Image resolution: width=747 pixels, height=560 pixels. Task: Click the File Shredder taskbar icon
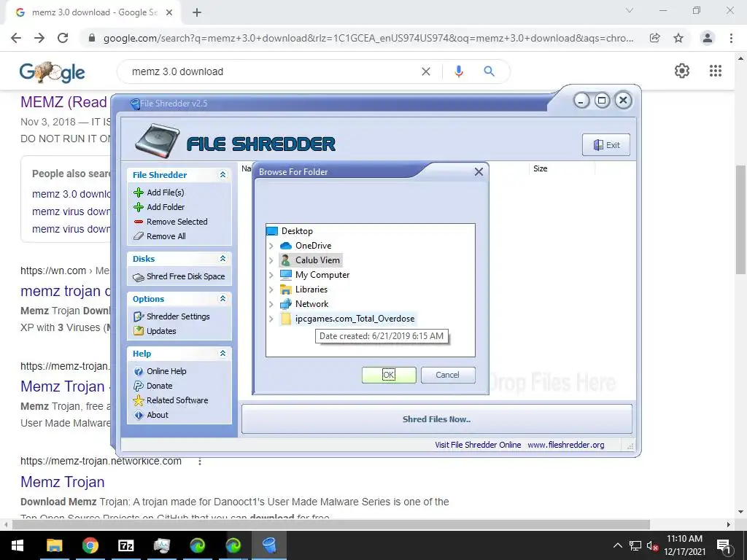[268, 545]
